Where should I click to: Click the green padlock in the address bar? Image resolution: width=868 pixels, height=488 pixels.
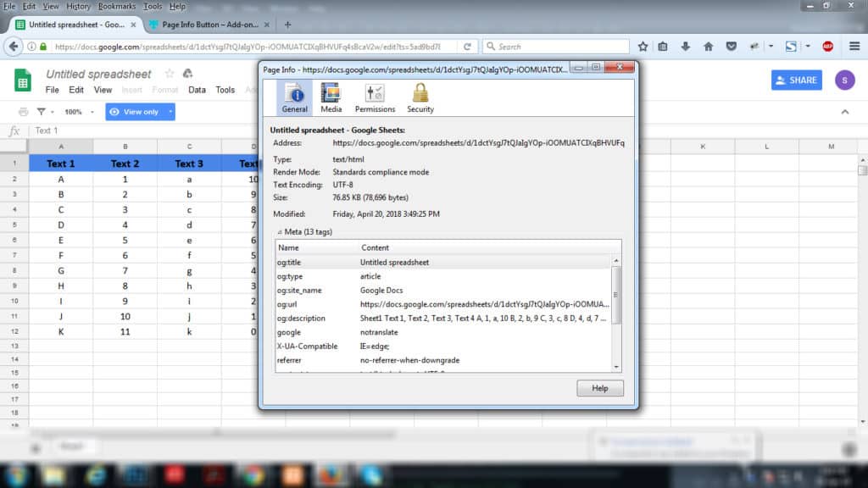[43, 47]
